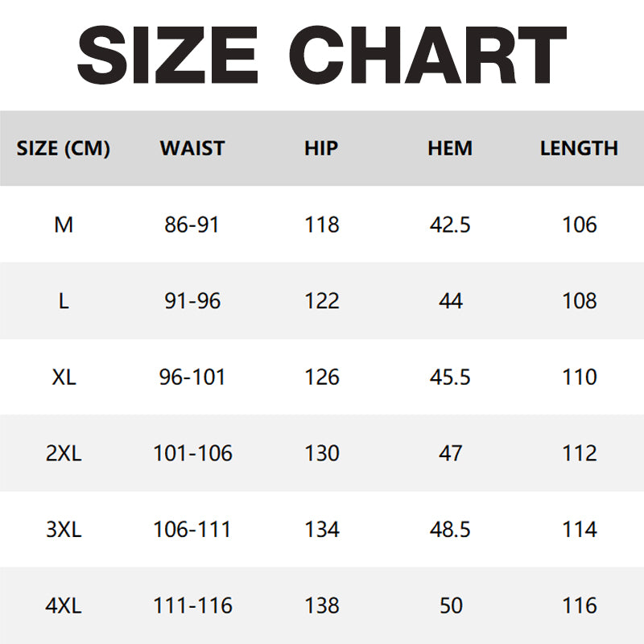This screenshot has height=644, width=644.
Task: Select the M size label
Action: 64,225
